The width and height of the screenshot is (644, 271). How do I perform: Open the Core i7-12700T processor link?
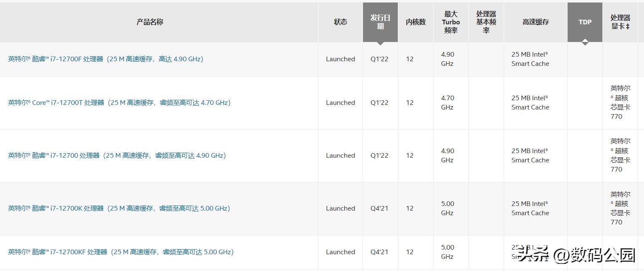click(119, 103)
